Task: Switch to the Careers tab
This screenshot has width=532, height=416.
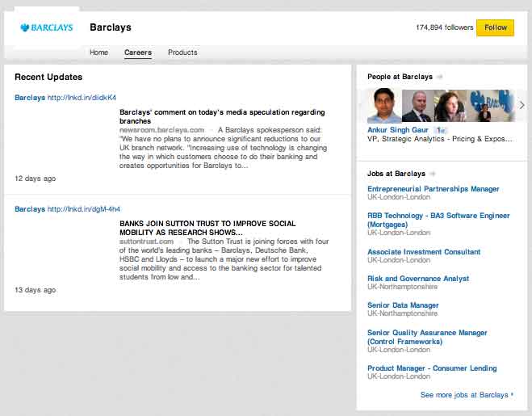Action: click(138, 53)
